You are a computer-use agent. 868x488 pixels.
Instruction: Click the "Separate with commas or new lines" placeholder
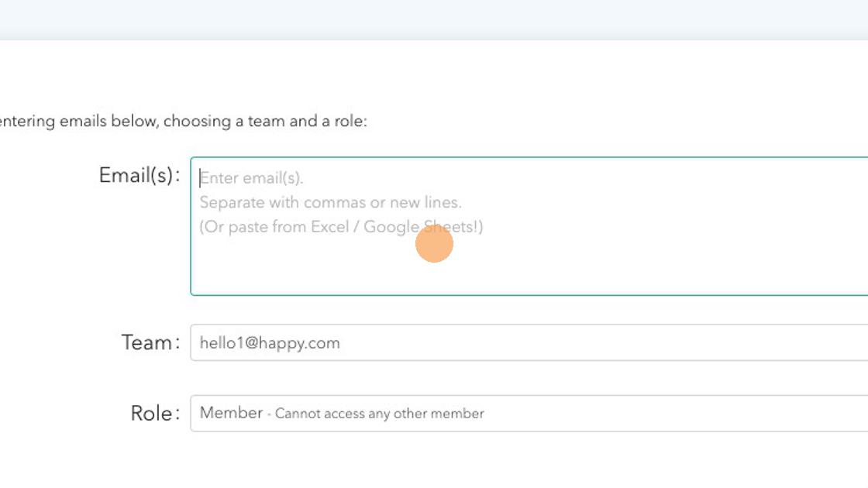point(330,202)
